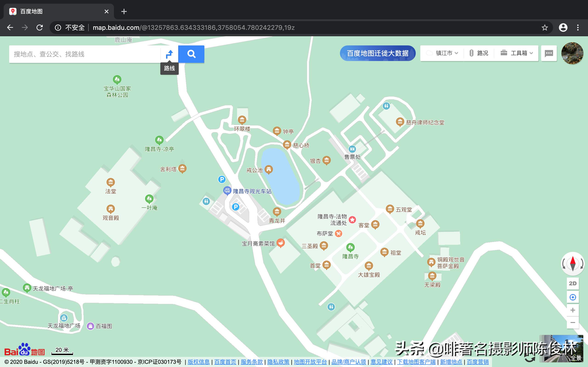
Task: Switch map view using the 2D toggle
Action: (573, 283)
